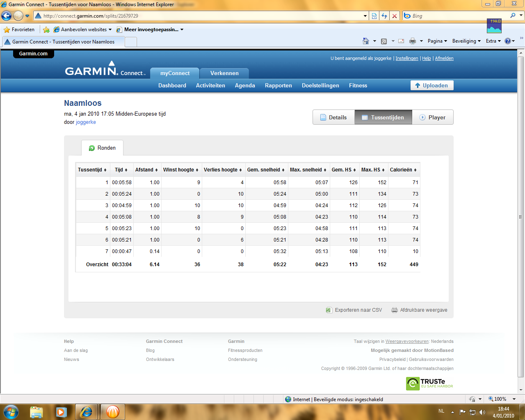Image resolution: width=525 pixels, height=420 pixels.
Task: Open the address bar history dropdown
Action: click(x=365, y=16)
